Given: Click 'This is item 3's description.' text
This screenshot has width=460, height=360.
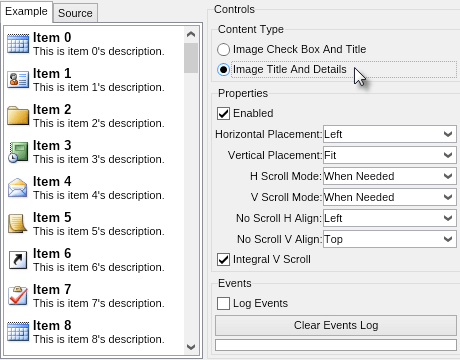Looking at the screenshot, I should coord(99,159).
